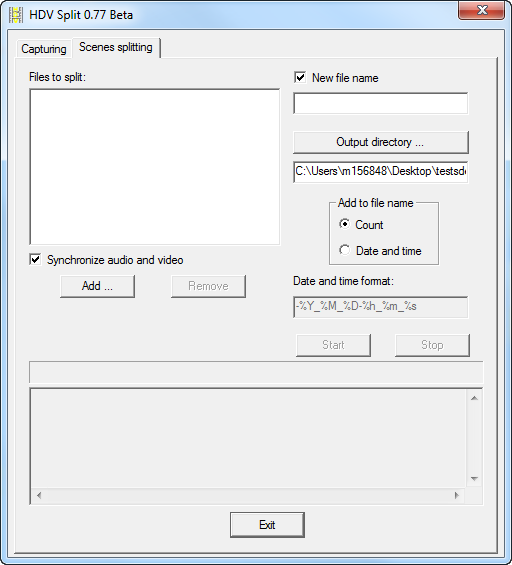Click into the output directory path field

[x=380, y=172]
